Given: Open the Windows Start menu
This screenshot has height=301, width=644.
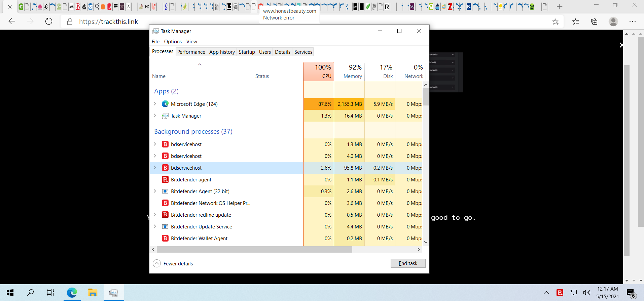Looking at the screenshot, I should pos(10,293).
